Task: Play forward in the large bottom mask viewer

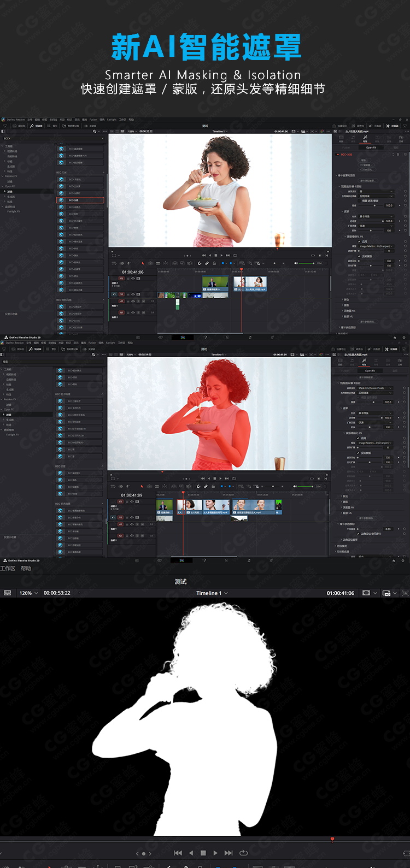Action: [x=215, y=853]
